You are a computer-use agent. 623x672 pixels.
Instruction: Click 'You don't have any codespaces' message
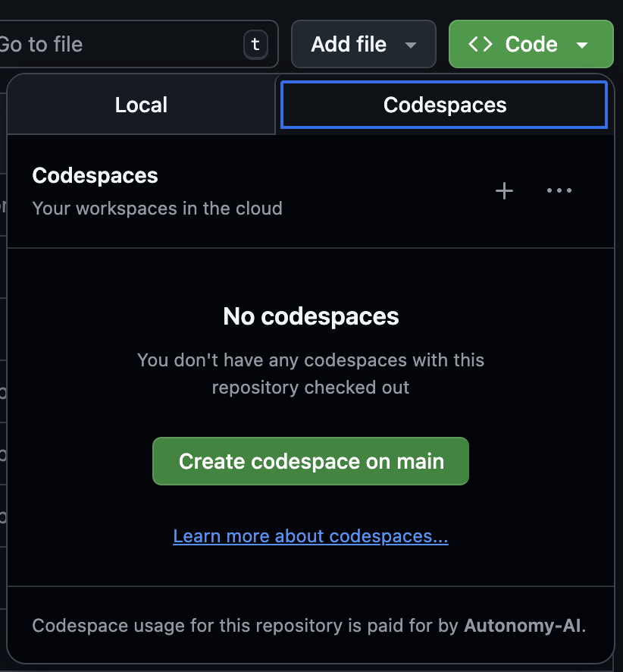coord(311,374)
